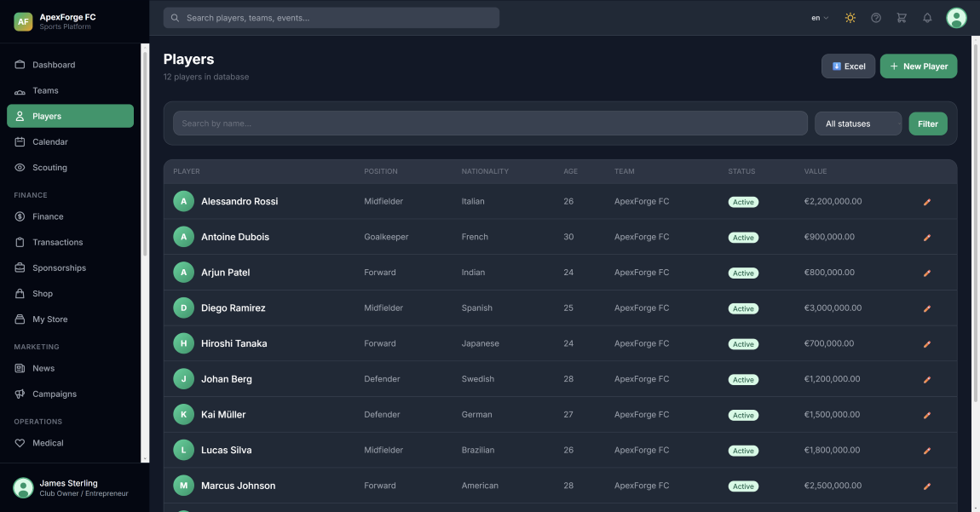
Task: Click the user avatar in top bar
Action: 956,18
